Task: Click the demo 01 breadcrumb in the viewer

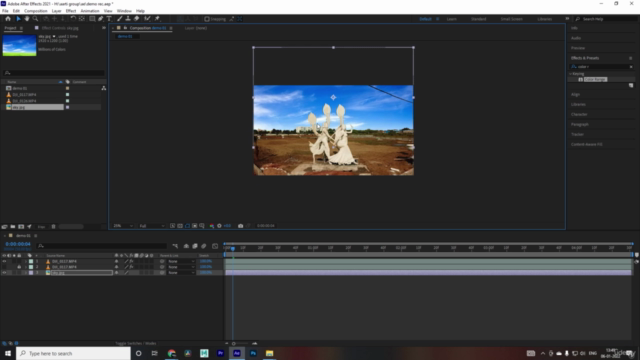Action: 125,36
